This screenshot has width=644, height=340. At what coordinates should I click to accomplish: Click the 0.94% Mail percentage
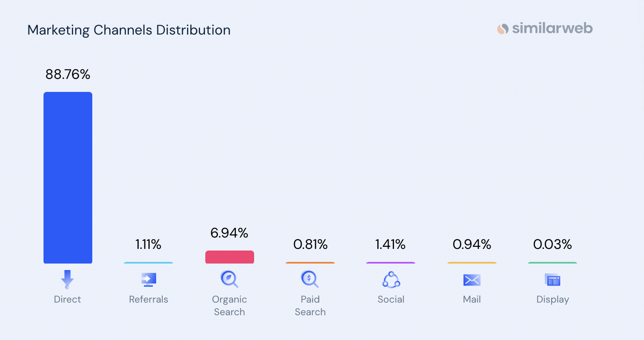point(472,244)
